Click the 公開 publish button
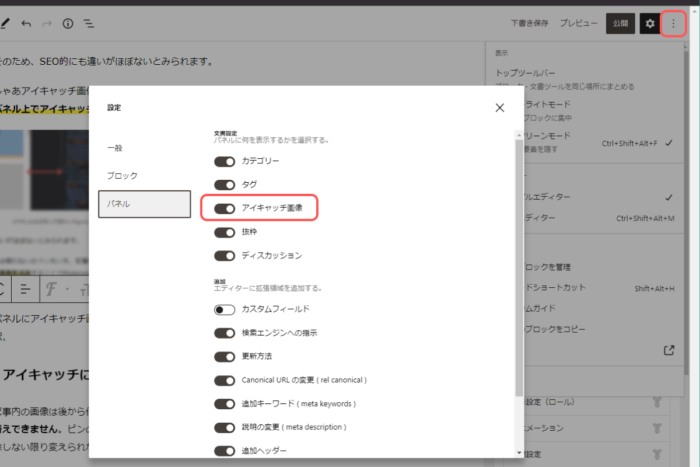Viewport: 700px width, 467px height. click(620, 23)
